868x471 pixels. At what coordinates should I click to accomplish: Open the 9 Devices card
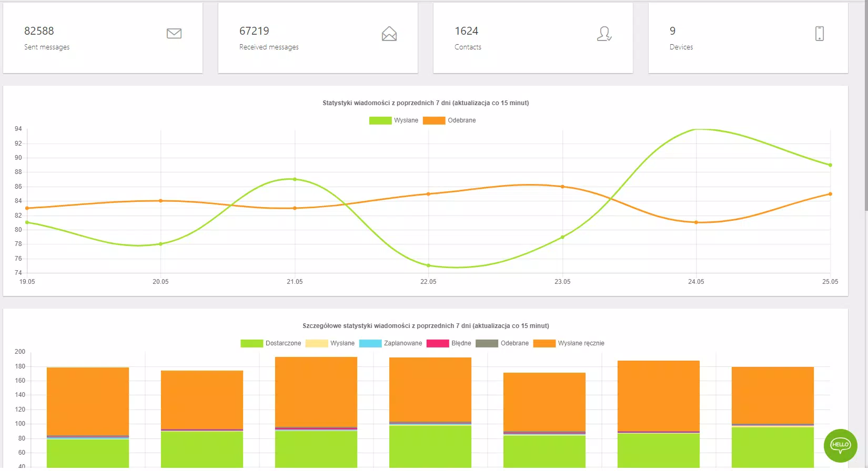[748, 38]
